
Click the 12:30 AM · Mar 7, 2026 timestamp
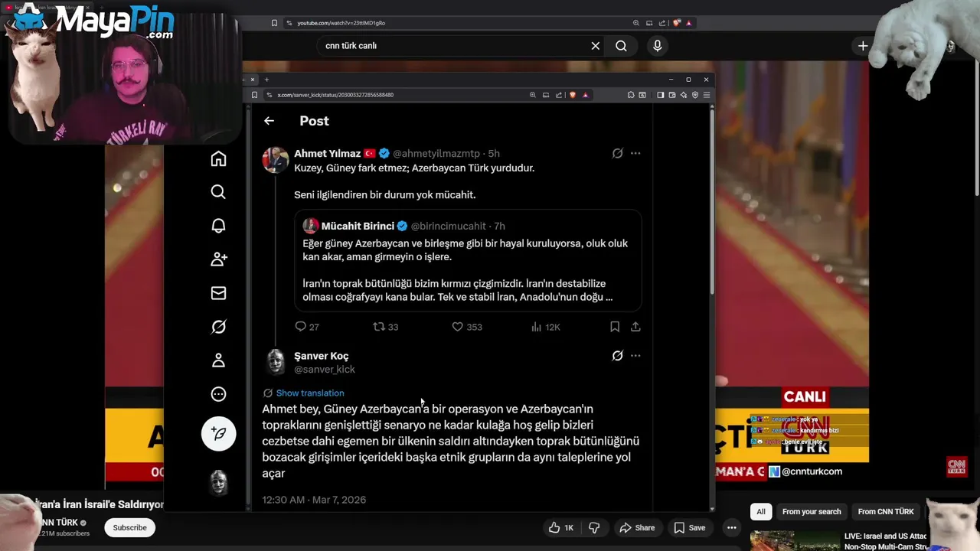tap(314, 500)
